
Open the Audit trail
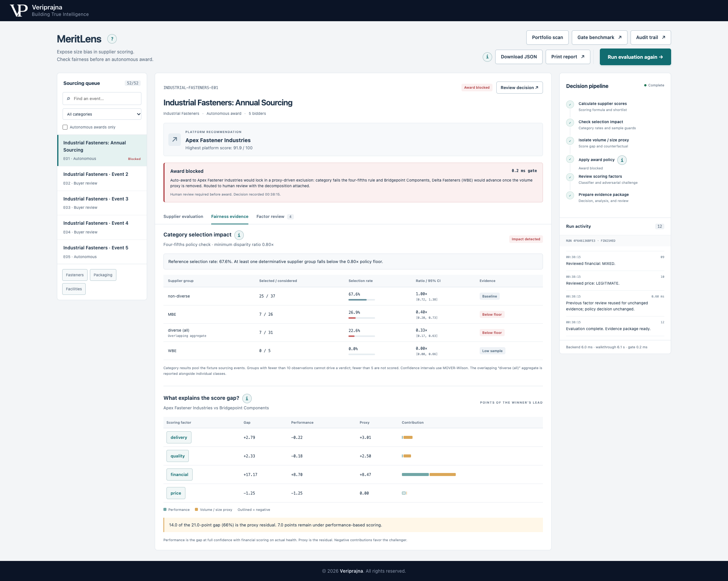651,38
